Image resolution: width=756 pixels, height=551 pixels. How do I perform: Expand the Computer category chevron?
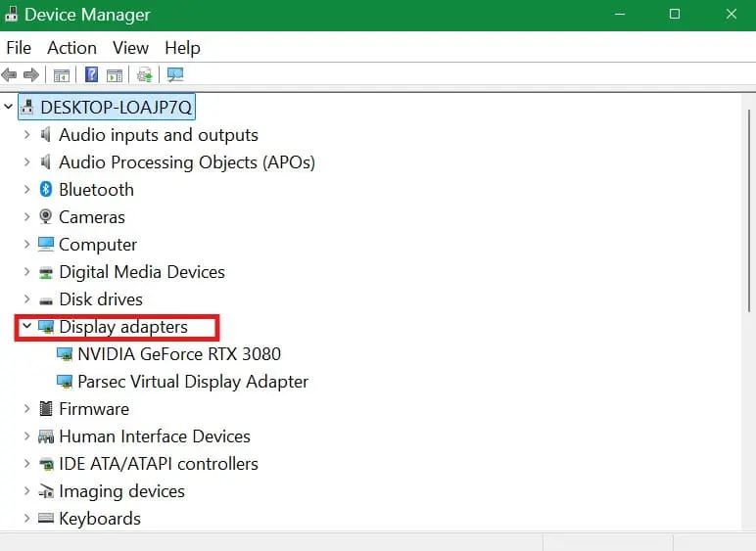(27, 245)
